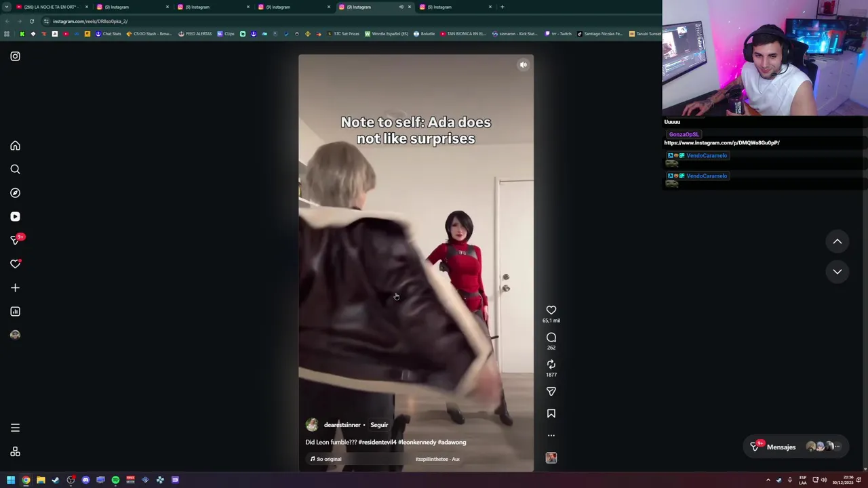Viewport: 868px width, 488px height.
Task: Create new post with plus icon
Action: (x=15, y=288)
